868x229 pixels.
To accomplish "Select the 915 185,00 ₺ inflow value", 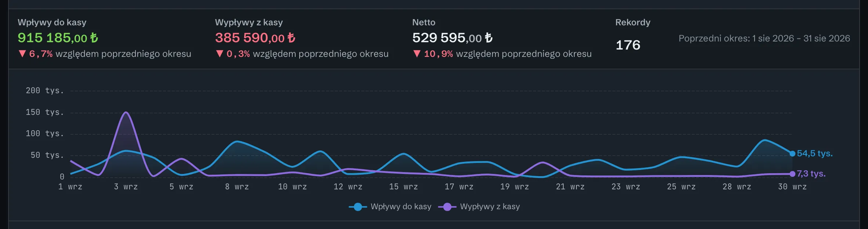I will click(58, 38).
